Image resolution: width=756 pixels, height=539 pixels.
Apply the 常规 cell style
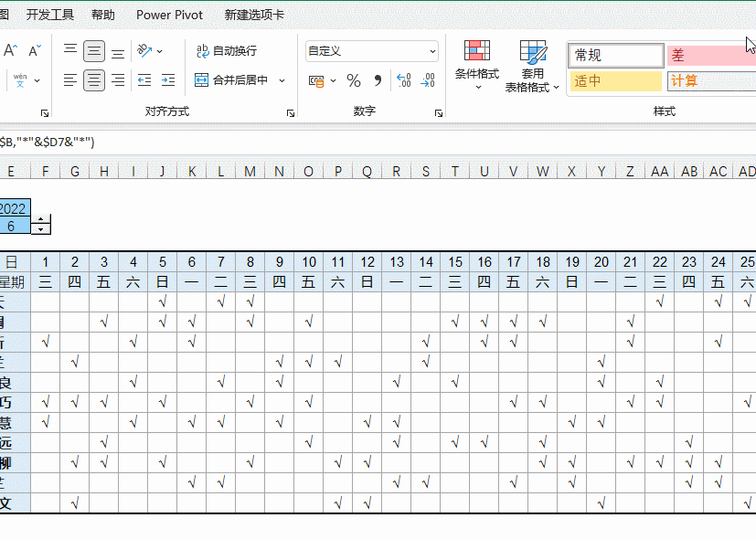click(616, 56)
